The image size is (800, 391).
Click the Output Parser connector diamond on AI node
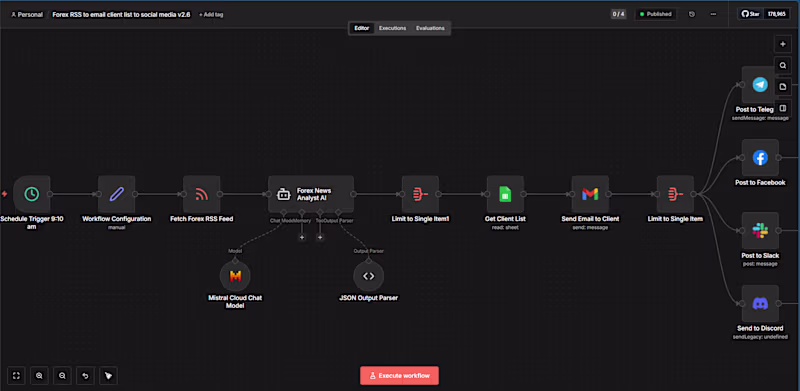click(x=338, y=212)
